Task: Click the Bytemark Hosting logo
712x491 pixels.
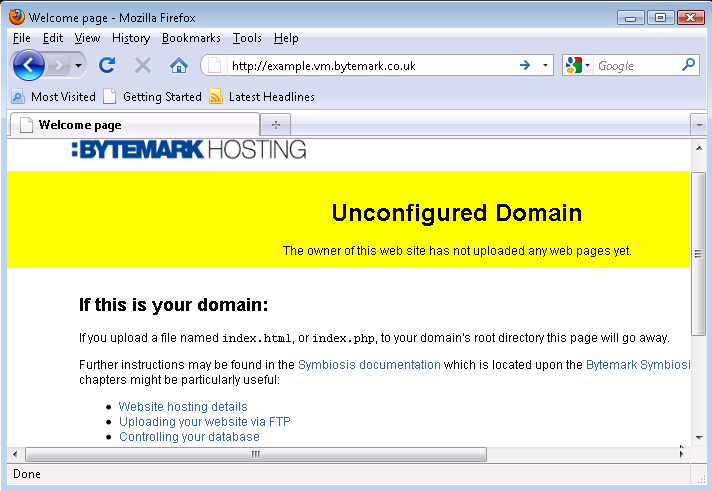Action: [x=189, y=149]
